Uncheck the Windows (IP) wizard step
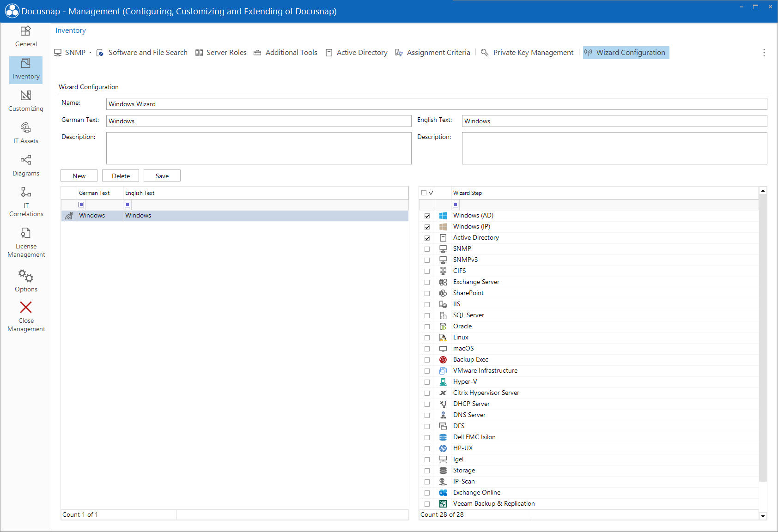Viewport: 778px width, 532px height. pos(427,227)
